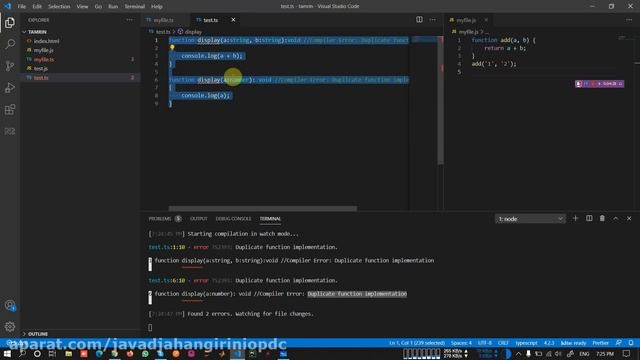The image size is (640, 360).
Task: Click the feedback icon in status bar
Action: (x=619, y=343)
